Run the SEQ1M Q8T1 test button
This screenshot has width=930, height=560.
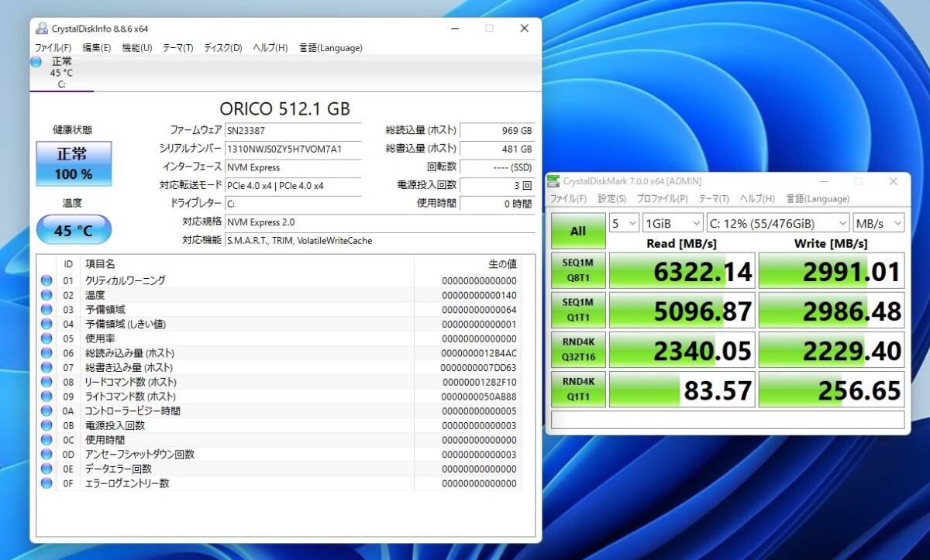pyautogui.click(x=578, y=271)
